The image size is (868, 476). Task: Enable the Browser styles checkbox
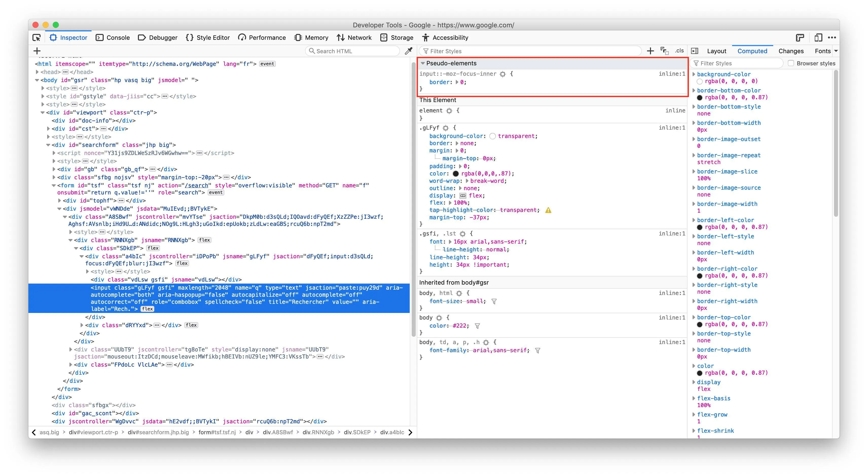(x=791, y=63)
